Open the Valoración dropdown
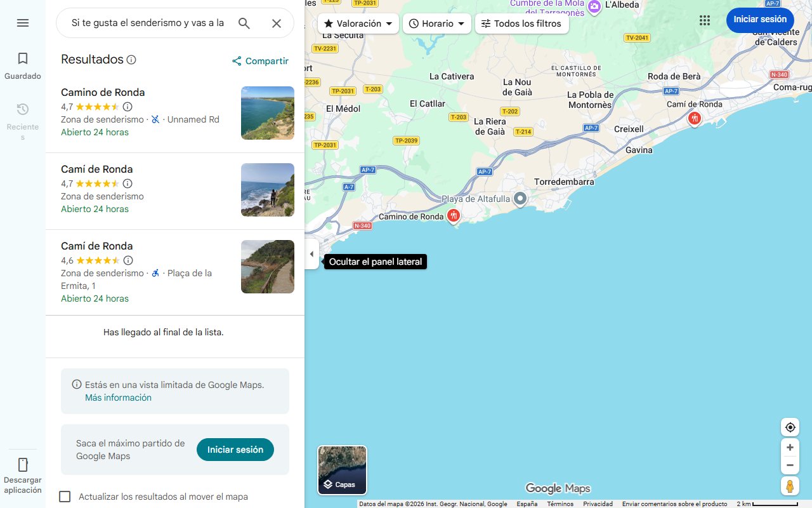The height and width of the screenshot is (508, 812). click(x=357, y=23)
